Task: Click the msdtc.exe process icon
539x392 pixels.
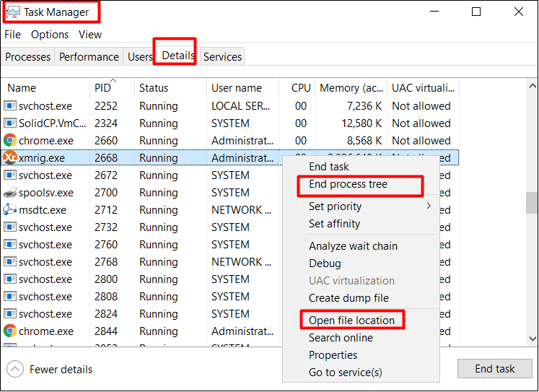Action: coord(10,209)
